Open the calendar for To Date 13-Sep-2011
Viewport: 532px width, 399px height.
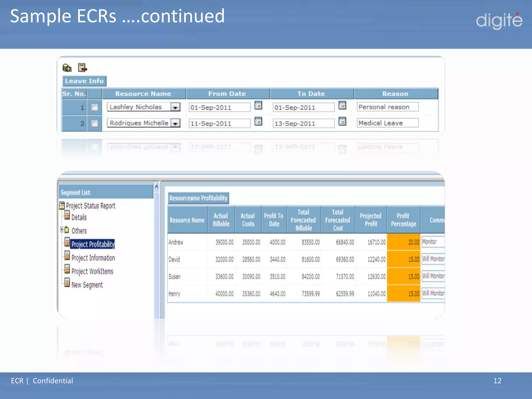[x=342, y=121]
